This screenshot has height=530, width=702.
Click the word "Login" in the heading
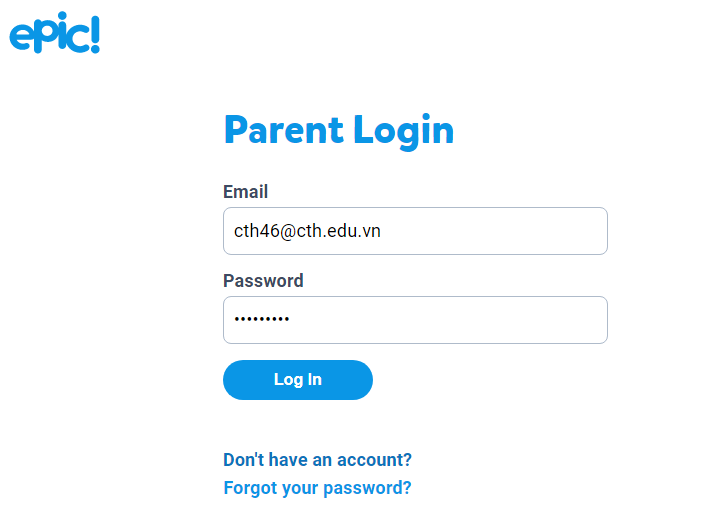[x=403, y=130]
